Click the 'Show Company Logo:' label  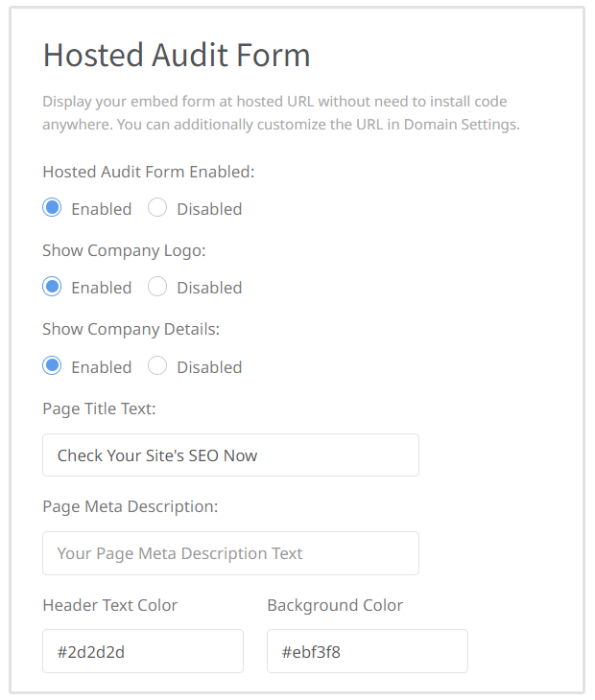(x=124, y=251)
